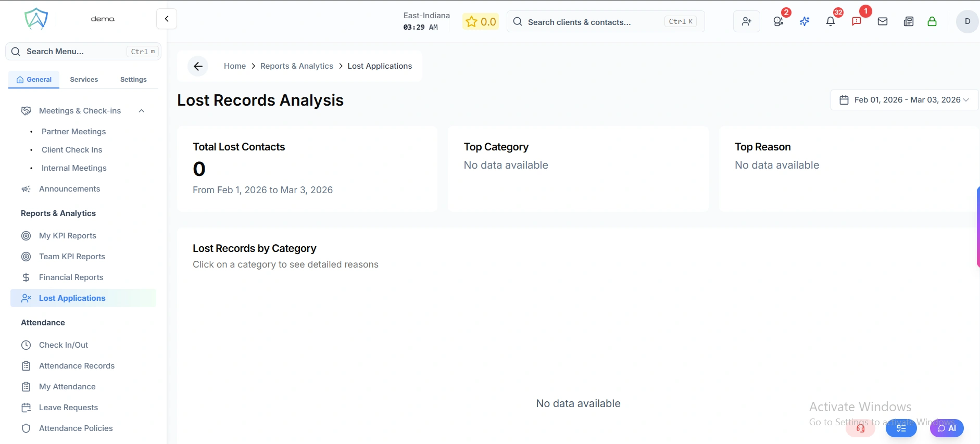Open the user avatar D menu
The height and width of the screenshot is (444, 980).
point(967,21)
